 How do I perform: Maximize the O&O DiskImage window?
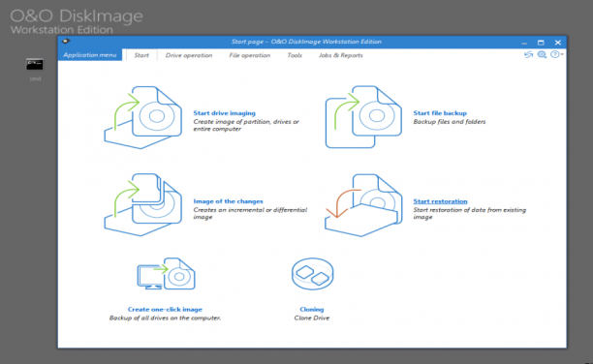(x=541, y=43)
